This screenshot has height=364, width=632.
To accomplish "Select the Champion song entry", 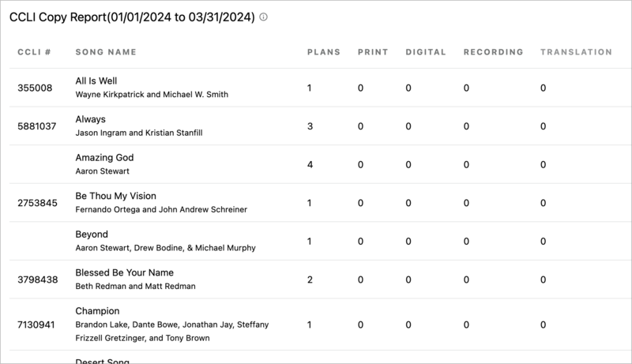I will (x=97, y=311).
